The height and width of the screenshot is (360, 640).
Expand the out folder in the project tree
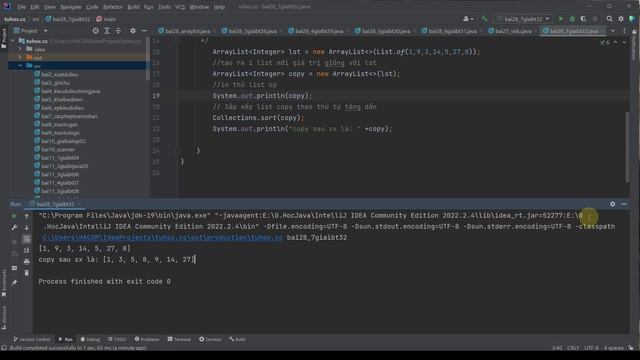point(20,58)
